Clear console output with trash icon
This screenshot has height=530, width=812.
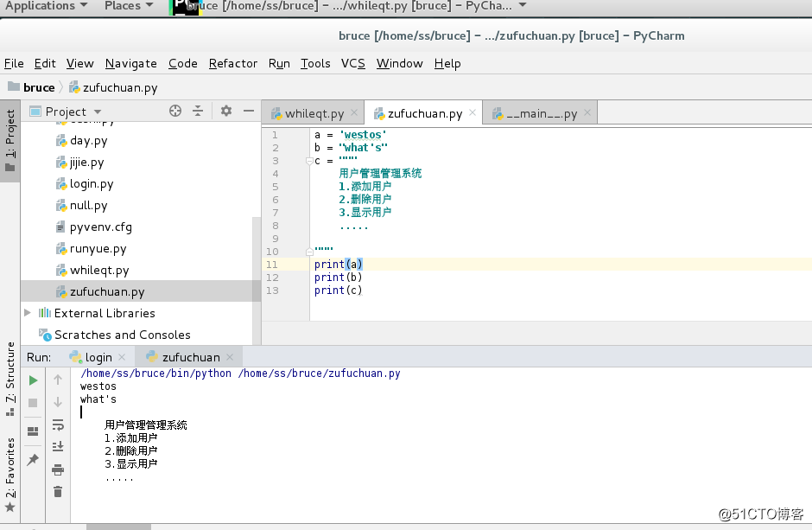tap(58, 492)
